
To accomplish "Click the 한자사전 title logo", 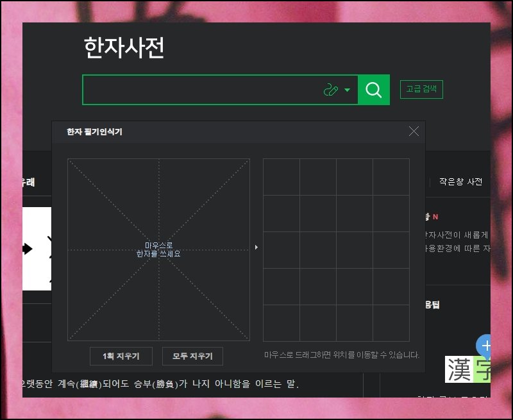I will (x=124, y=47).
